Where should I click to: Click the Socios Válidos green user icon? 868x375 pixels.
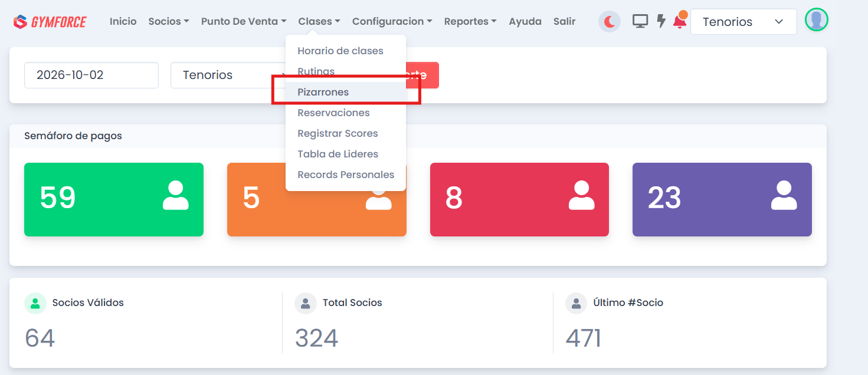tap(35, 303)
